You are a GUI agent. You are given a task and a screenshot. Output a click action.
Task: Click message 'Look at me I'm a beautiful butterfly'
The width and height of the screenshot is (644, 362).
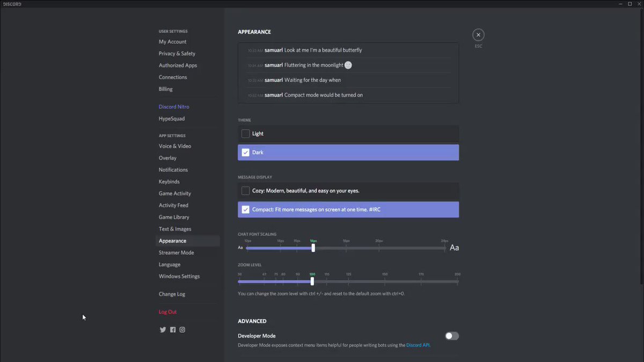[x=323, y=50]
